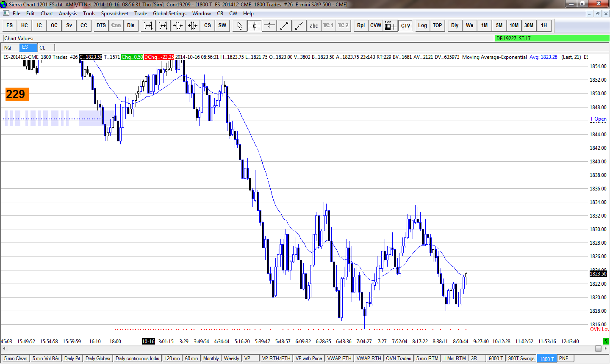Toggle the CTV toolbar button
610x364 pixels.
pyautogui.click(x=405, y=25)
